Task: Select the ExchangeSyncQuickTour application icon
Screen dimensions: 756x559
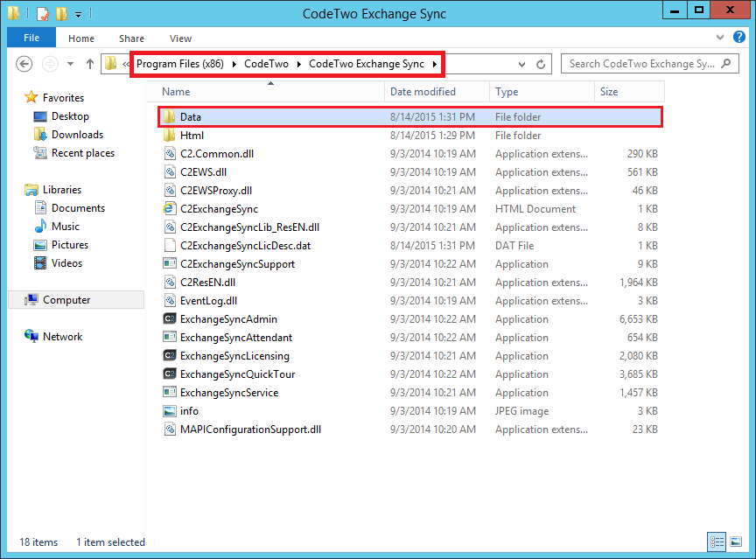Action: [x=169, y=374]
